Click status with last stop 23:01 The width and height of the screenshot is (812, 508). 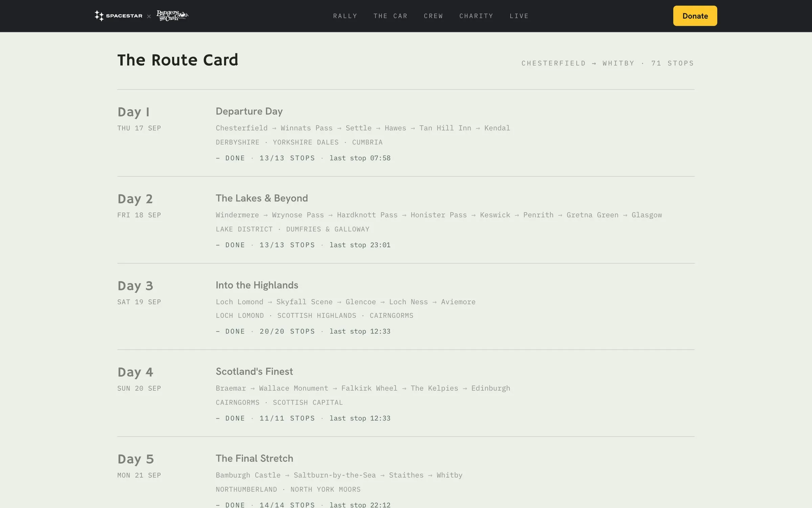point(303,245)
